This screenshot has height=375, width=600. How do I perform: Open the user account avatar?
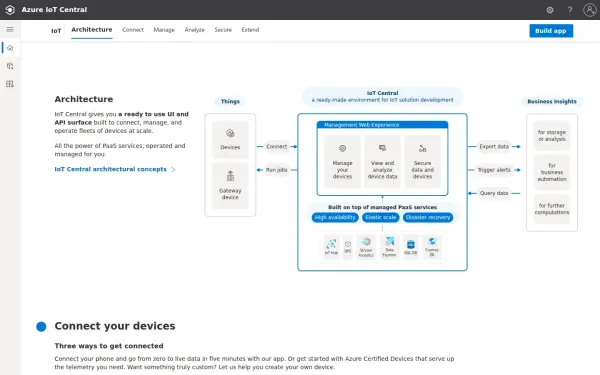[x=590, y=10]
